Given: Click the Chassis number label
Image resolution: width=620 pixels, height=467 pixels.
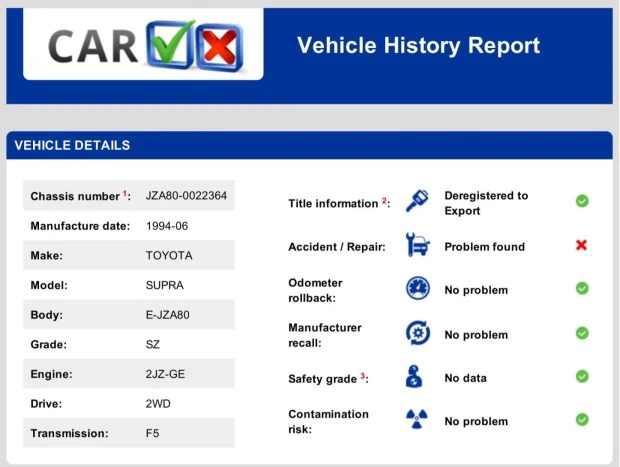Looking at the screenshot, I should pyautogui.click(x=81, y=196).
